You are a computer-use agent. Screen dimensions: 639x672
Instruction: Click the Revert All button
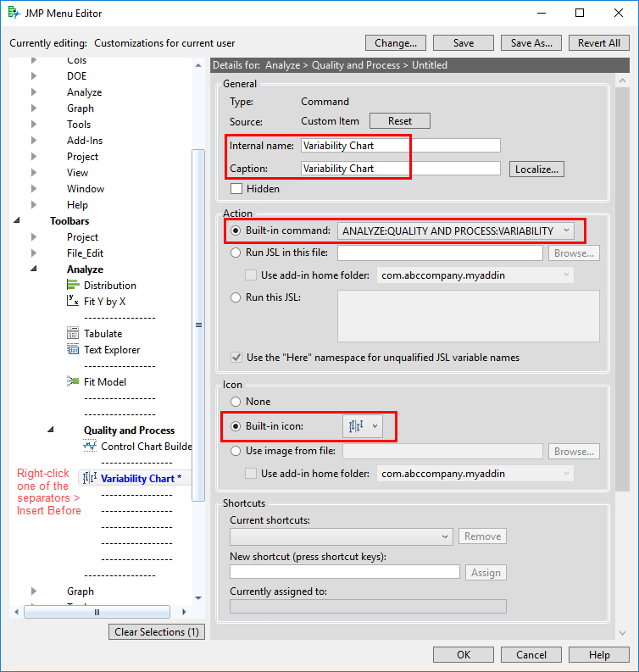[x=598, y=43]
